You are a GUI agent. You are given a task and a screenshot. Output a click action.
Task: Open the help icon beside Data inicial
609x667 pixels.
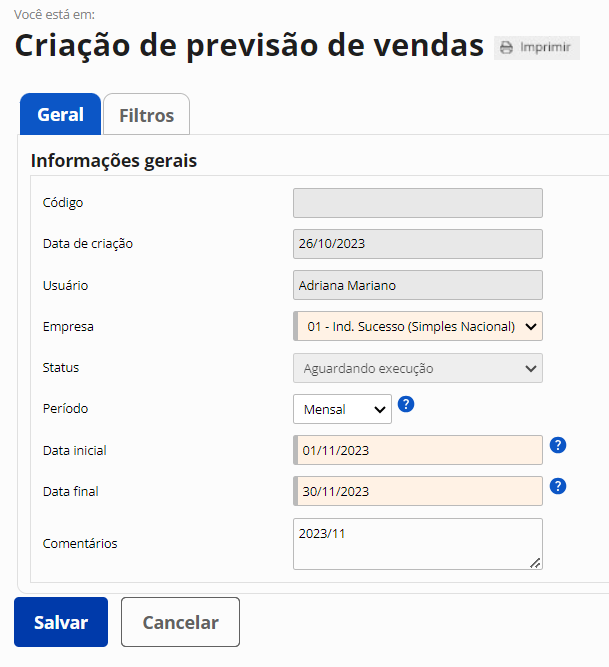pos(558,445)
